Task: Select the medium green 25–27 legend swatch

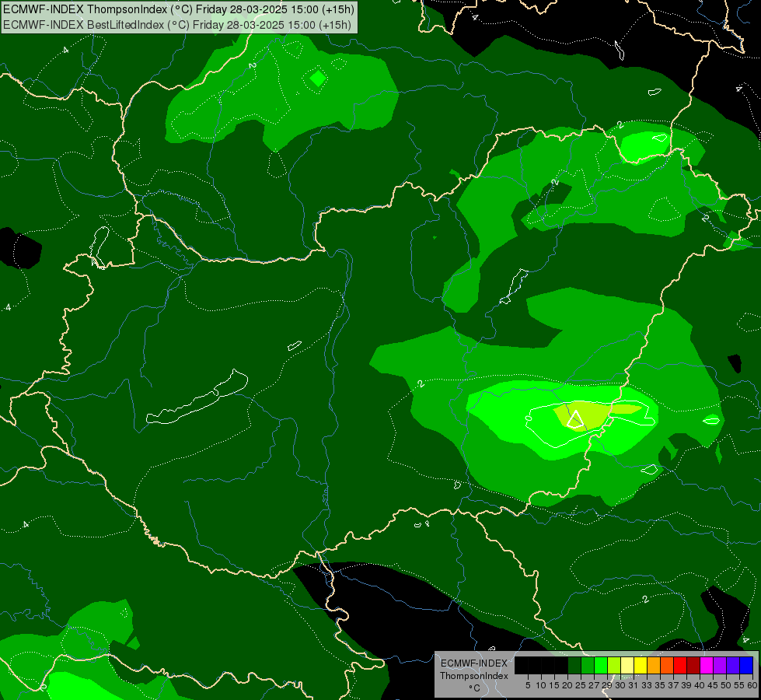Action: (x=588, y=665)
